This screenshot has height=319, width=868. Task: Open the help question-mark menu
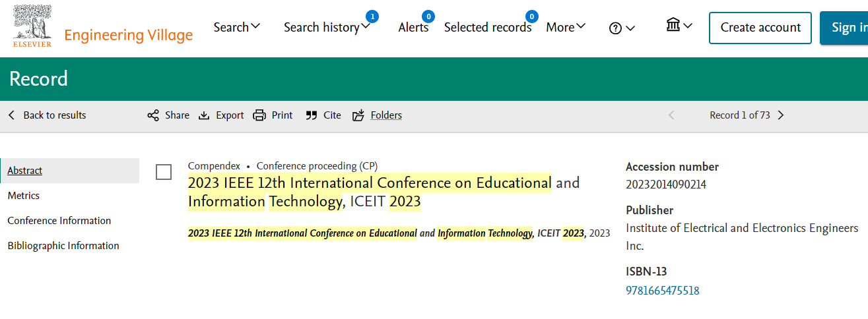622,28
